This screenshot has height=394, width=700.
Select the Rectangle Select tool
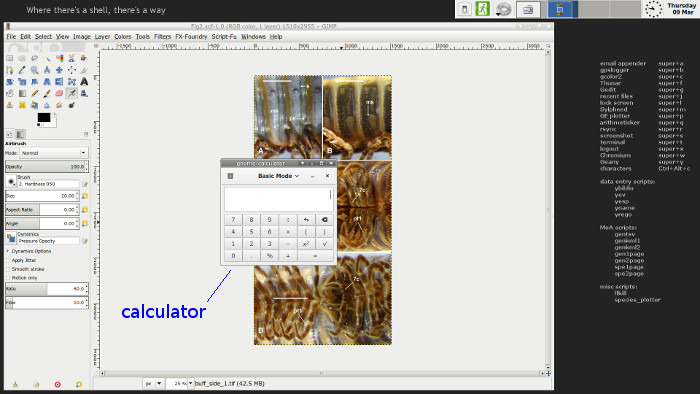tap(9, 58)
